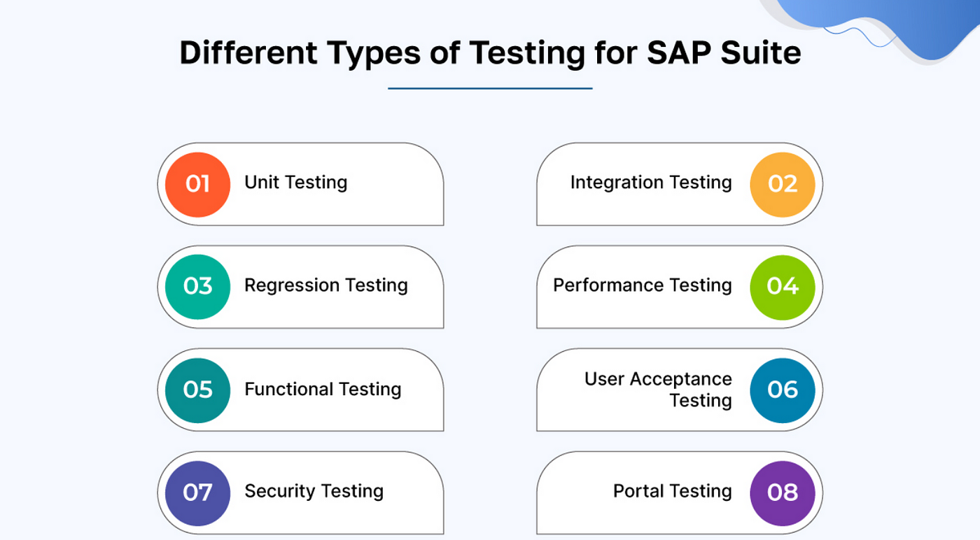
Task: Click the Functional Testing label
Action: (x=323, y=390)
